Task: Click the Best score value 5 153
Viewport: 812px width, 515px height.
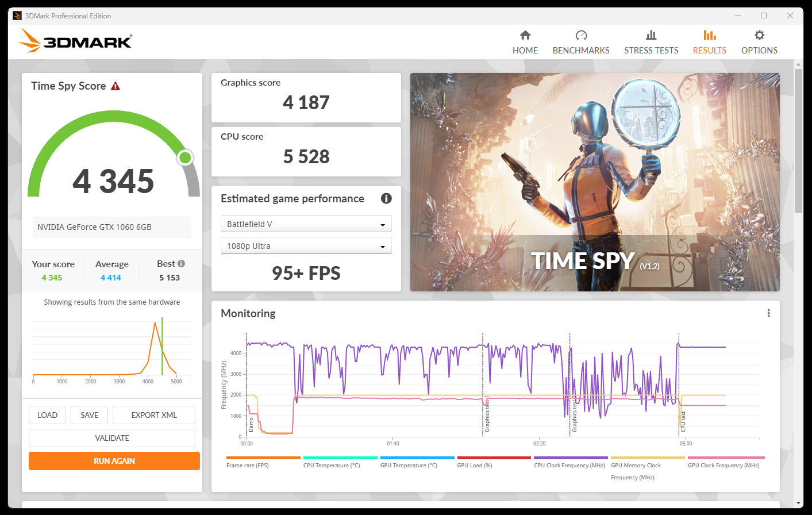Action: click(x=170, y=278)
